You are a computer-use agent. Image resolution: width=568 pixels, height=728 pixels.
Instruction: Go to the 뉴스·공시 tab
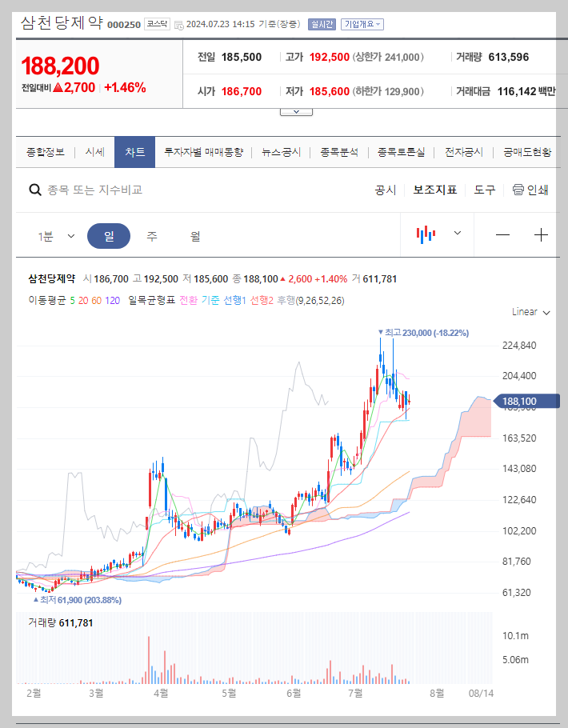(281, 152)
